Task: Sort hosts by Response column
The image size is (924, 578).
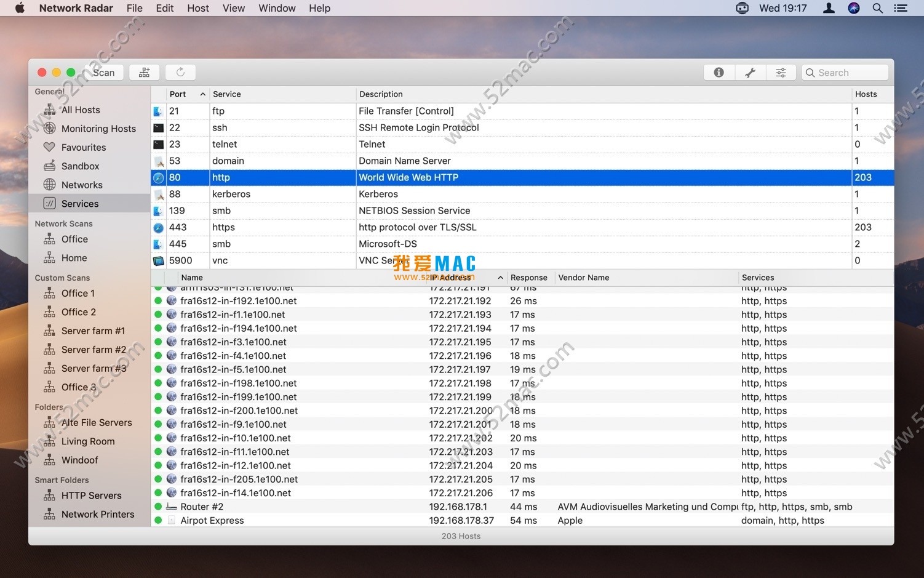Action: click(x=528, y=278)
